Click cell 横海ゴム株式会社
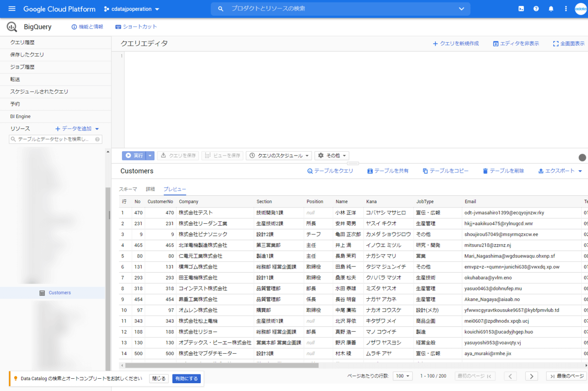Image resolution: width=588 pixels, height=391 pixels. pos(198,267)
